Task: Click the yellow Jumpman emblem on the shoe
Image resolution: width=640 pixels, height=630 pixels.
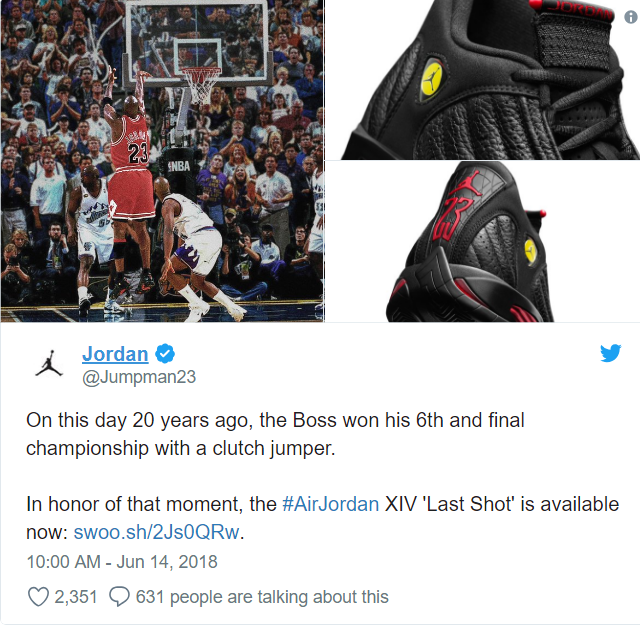Action: pyautogui.click(x=431, y=78)
